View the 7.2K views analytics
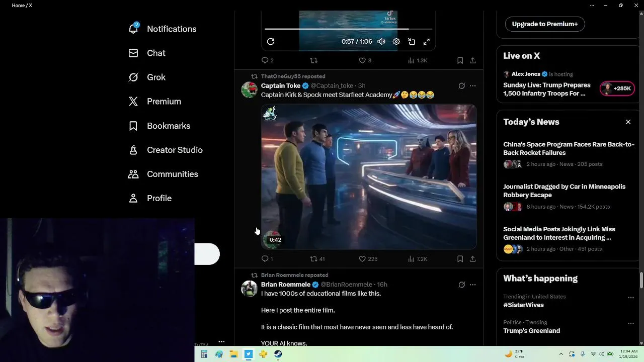This screenshot has width=644, height=362. coord(417,259)
